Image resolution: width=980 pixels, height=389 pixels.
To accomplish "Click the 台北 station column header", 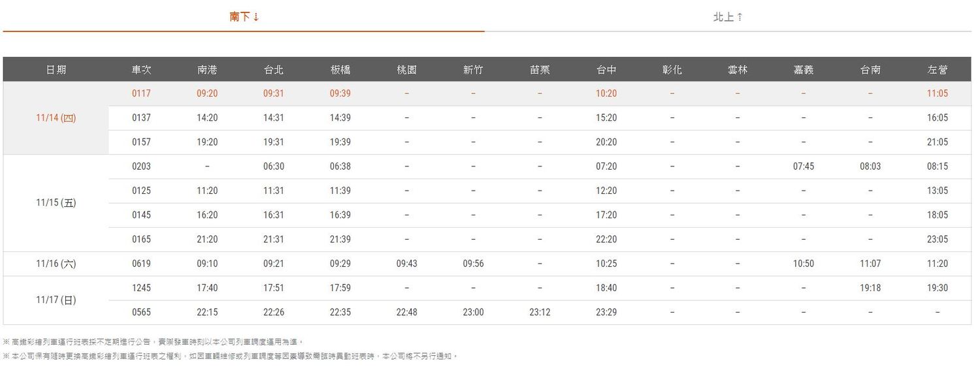I will pyautogui.click(x=273, y=69).
